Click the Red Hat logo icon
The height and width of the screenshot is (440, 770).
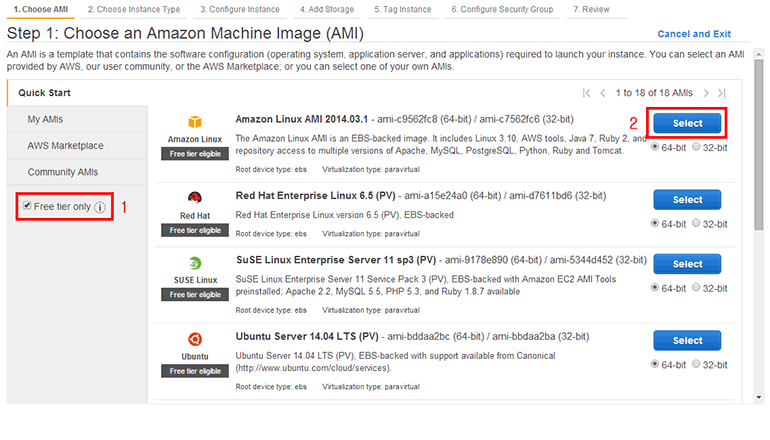(195, 197)
